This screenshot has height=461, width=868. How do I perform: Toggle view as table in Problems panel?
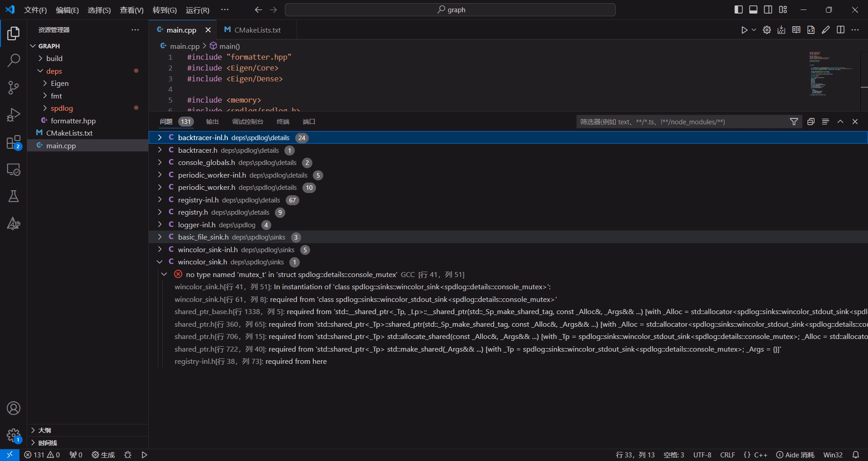826,122
